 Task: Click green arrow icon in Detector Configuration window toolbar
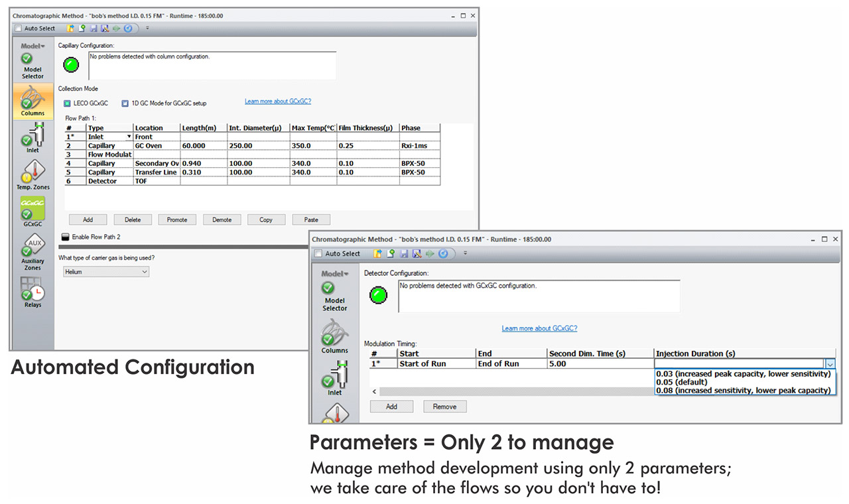tap(430, 253)
